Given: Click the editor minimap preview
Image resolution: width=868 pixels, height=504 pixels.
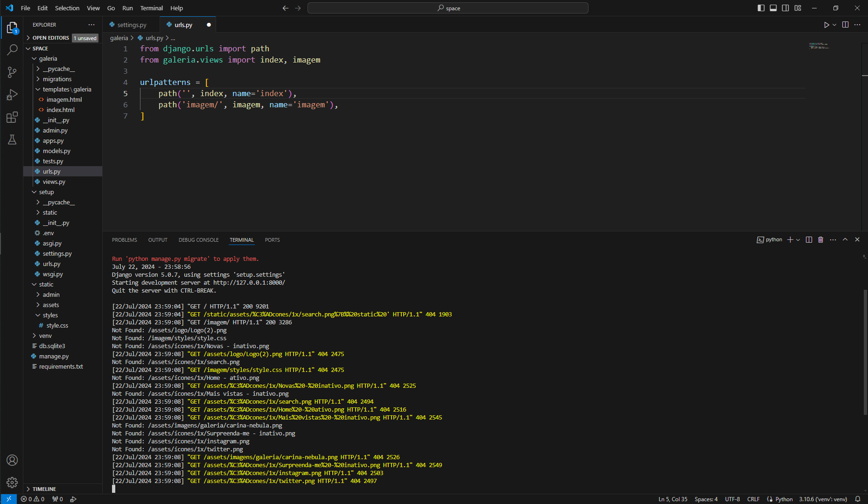Looking at the screenshot, I should point(819,46).
